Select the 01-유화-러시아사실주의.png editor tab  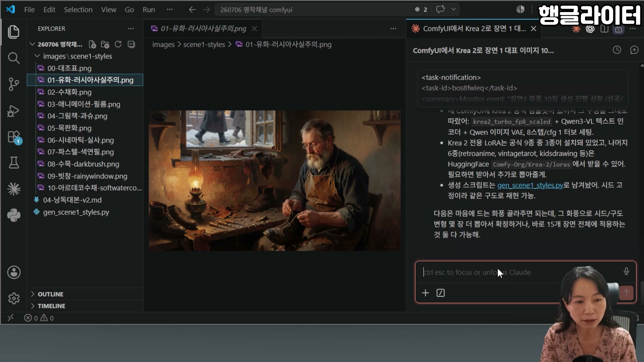pyautogui.click(x=203, y=28)
